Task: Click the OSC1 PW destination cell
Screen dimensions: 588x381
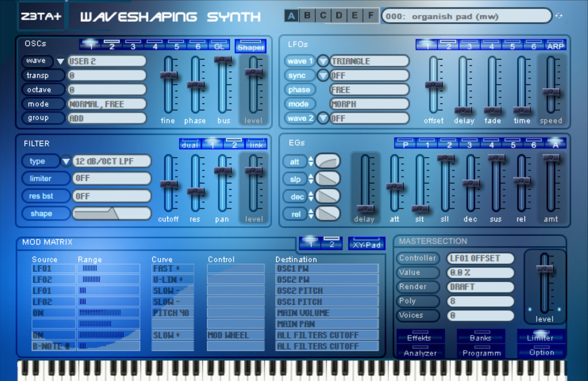Action: pyautogui.click(x=327, y=268)
